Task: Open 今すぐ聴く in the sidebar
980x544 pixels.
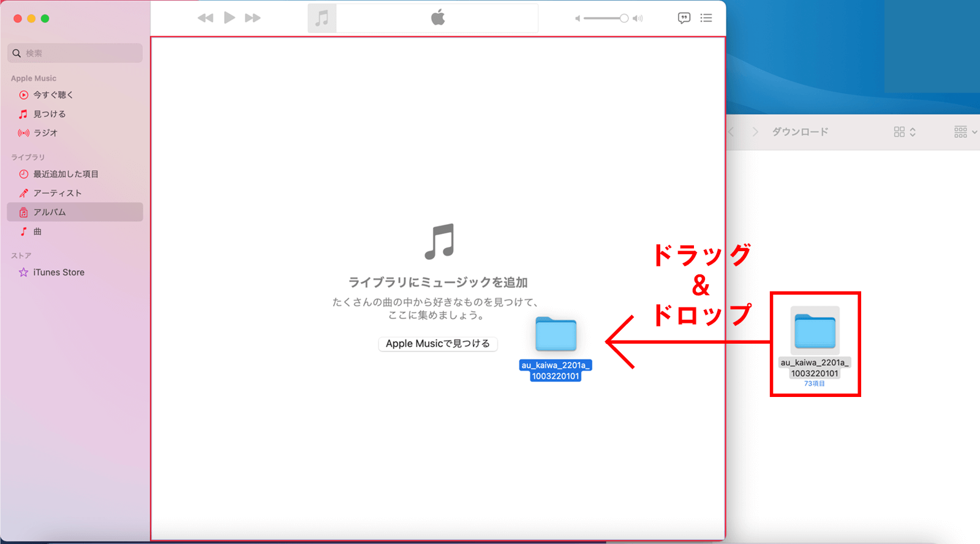Action: click(53, 95)
